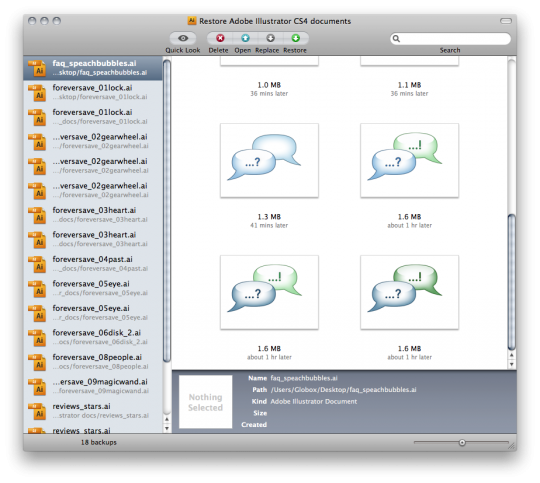Click the Ai icon next to foreversave_04past.ai
This screenshot has height=483, width=540.
coord(37,264)
